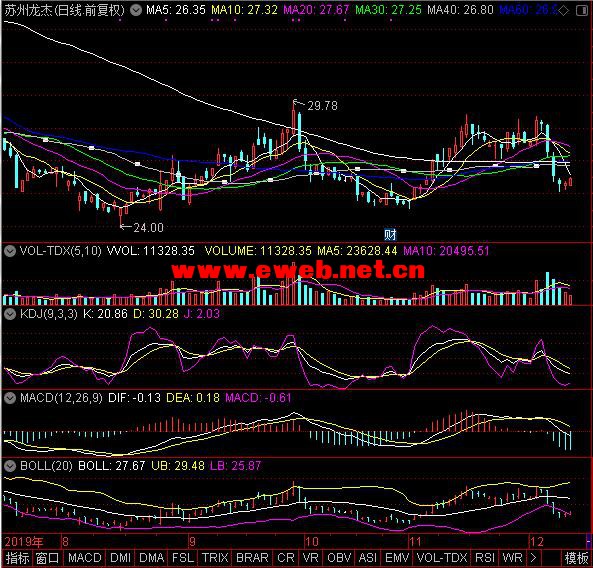593x568 pixels.
Task: Click the blue 财 financial marker
Action: (x=390, y=234)
